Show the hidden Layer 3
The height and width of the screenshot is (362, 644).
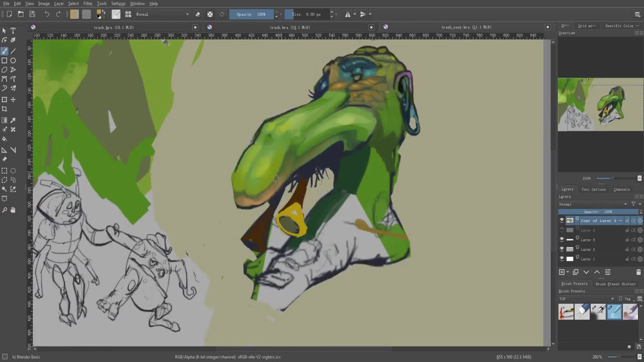561,230
